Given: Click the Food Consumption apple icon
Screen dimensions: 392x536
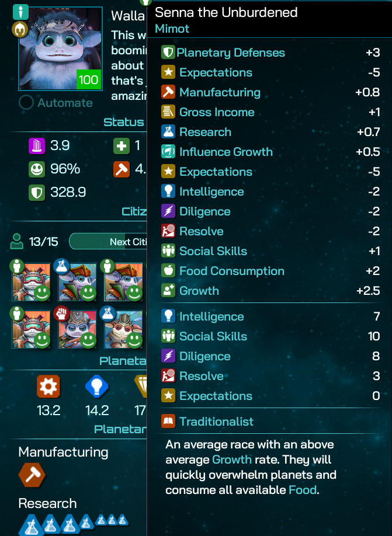Looking at the screenshot, I should click(x=168, y=271).
